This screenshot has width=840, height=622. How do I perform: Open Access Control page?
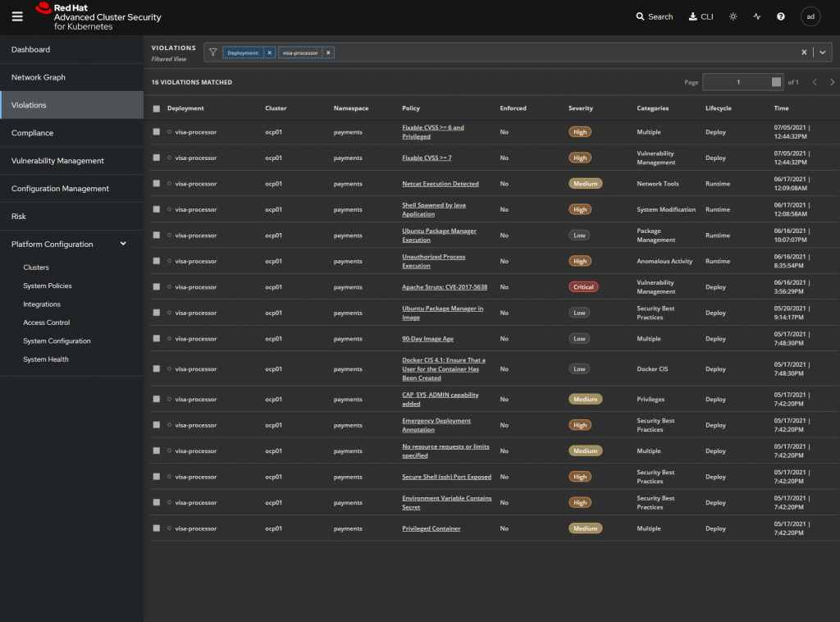[x=46, y=322]
